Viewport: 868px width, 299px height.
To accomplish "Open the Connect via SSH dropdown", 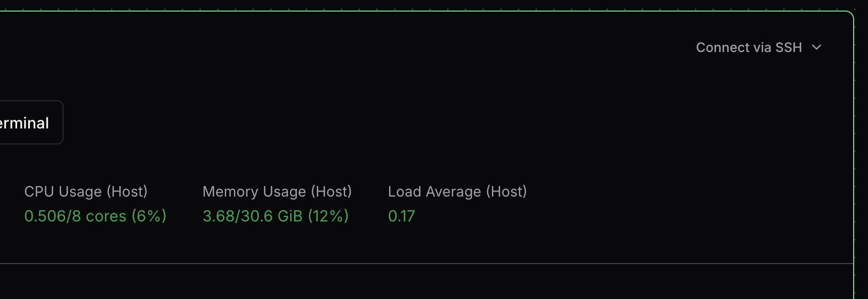I will pyautogui.click(x=758, y=48).
